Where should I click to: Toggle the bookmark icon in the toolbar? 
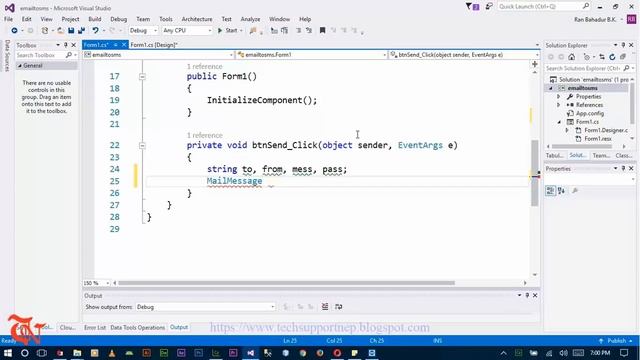pos(322,31)
